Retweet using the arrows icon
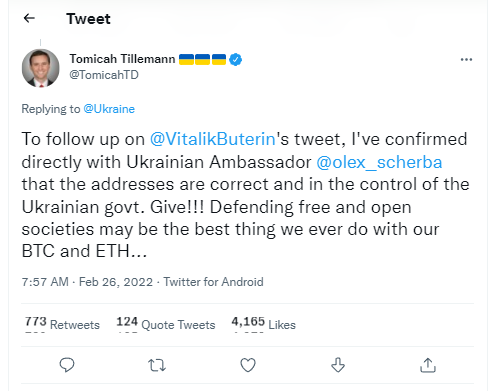The image size is (502, 391). tap(157, 365)
